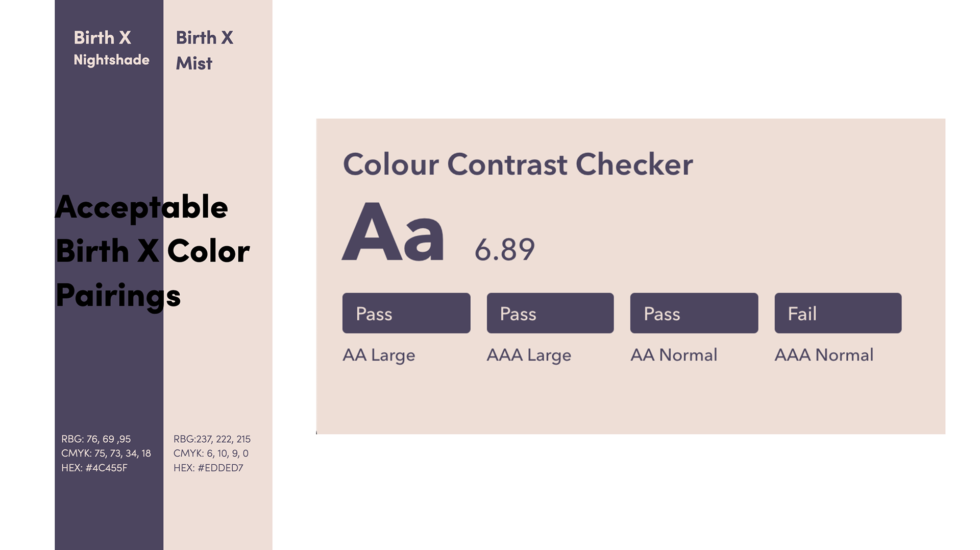Select the Birth X Mist color swatch
Image resolution: width=980 pixels, height=550 pixels.
pos(218,275)
